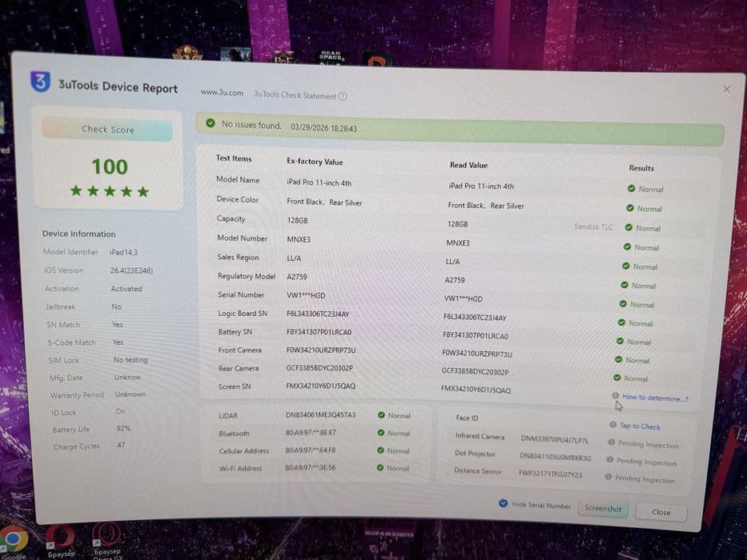Click the Activation value Activated
This screenshot has width=747, height=560.
click(x=127, y=289)
